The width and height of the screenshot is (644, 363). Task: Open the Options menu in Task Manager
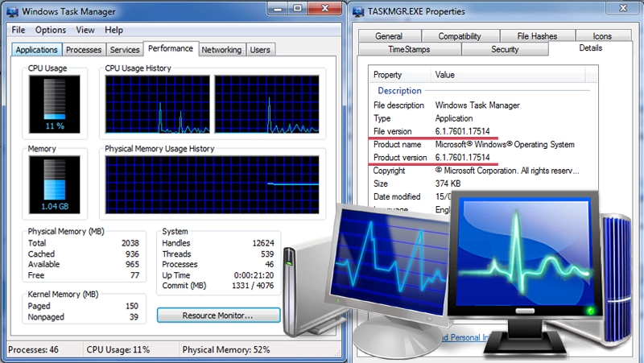coord(51,30)
